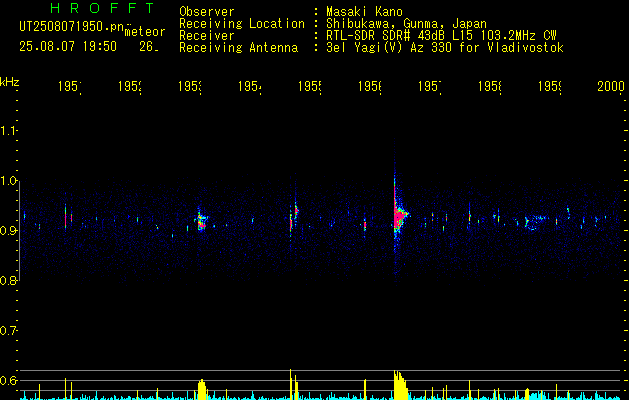The height and width of the screenshot is (400, 629).
Task: Click the date stamp 25.08.07 19:50
Action: [x=68, y=47]
